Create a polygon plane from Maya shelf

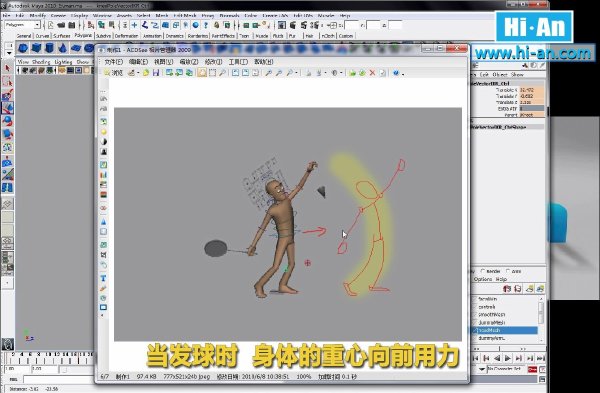[x=76, y=49]
